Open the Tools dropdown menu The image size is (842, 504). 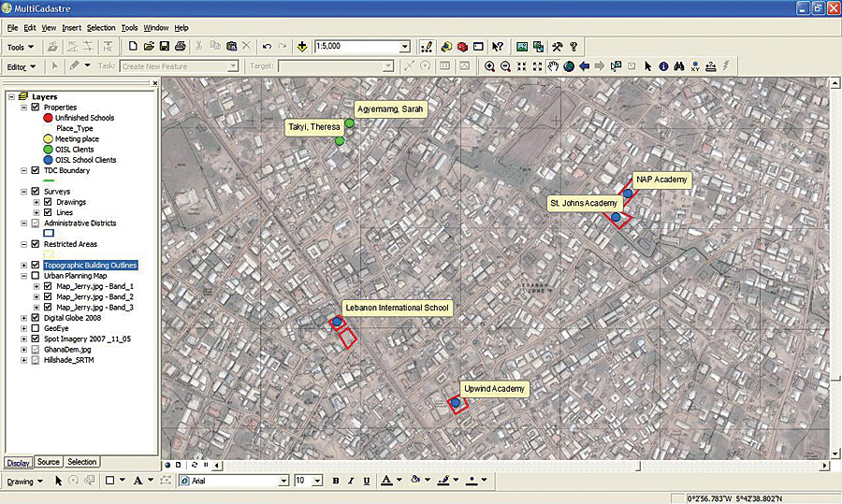(21, 48)
